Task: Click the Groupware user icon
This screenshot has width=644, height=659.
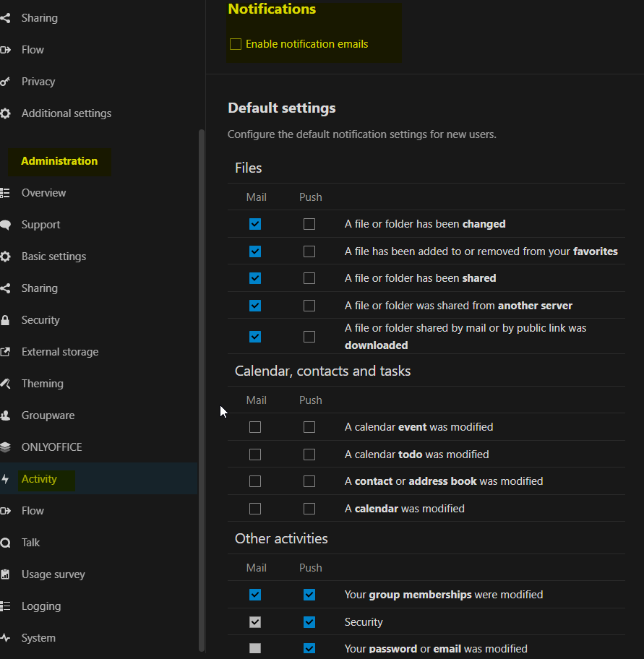Action: 5,415
